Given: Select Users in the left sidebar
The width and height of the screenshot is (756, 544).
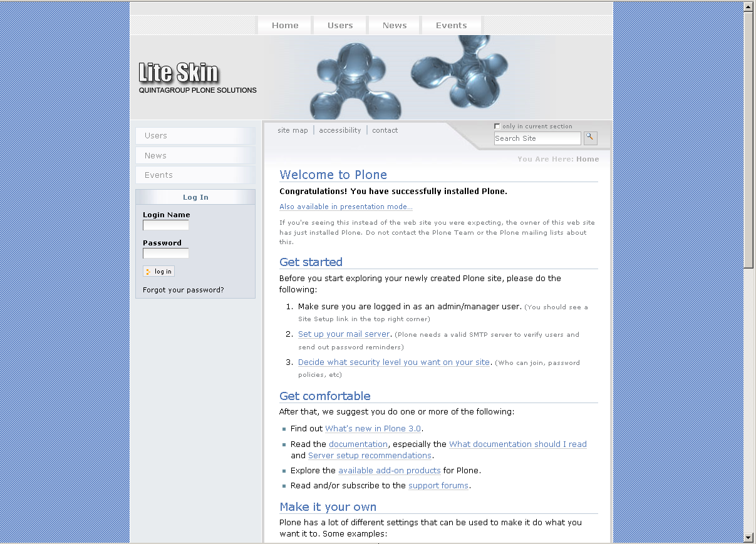Looking at the screenshot, I should [x=195, y=136].
